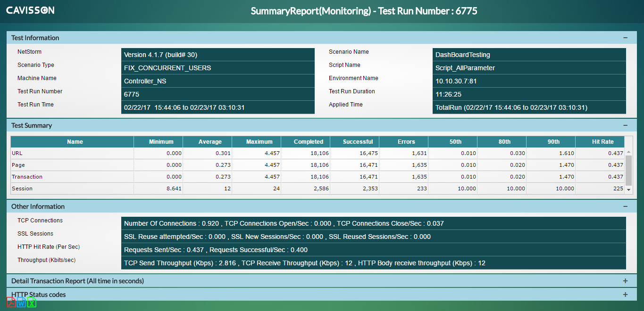Click the Applied Time TotalRun value
644x311 pixels.
click(x=529, y=107)
